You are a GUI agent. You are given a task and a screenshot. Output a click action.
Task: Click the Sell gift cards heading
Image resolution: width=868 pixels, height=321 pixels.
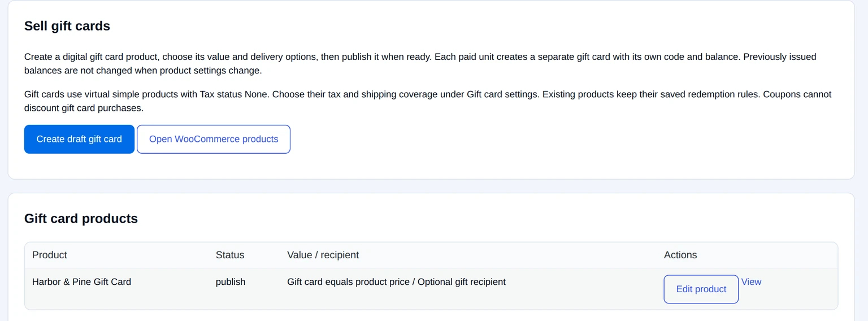[67, 26]
